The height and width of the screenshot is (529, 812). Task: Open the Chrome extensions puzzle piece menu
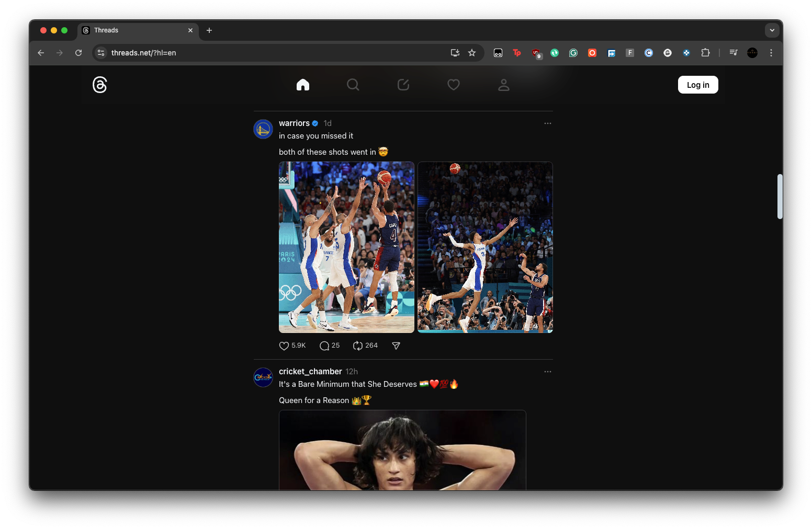(705, 53)
